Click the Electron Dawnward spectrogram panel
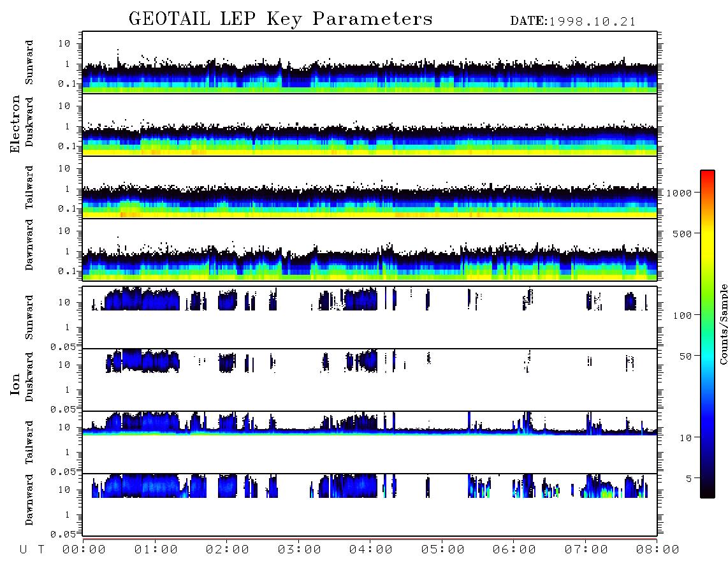Screen dimensions: 728x561 pos(370,250)
